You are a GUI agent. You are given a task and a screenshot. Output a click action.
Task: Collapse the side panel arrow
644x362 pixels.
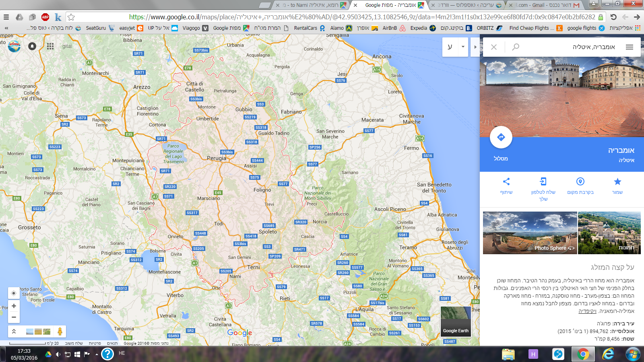[475, 47]
